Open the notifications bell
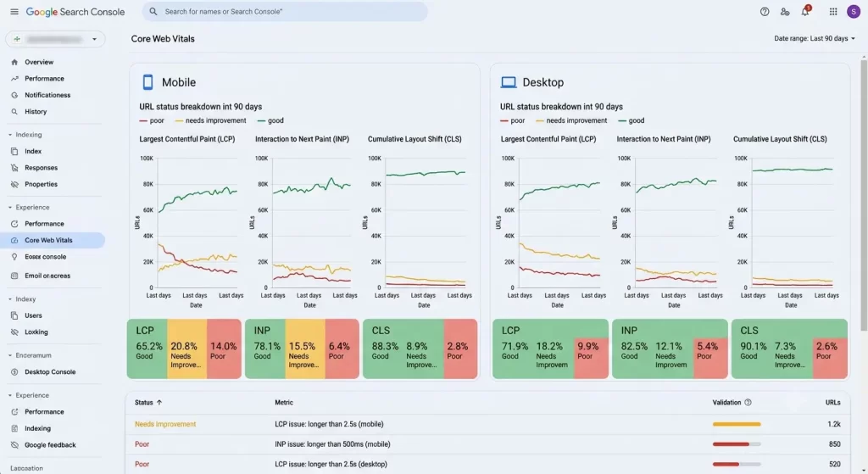Screen dimensions: 868x474 (x=805, y=11)
